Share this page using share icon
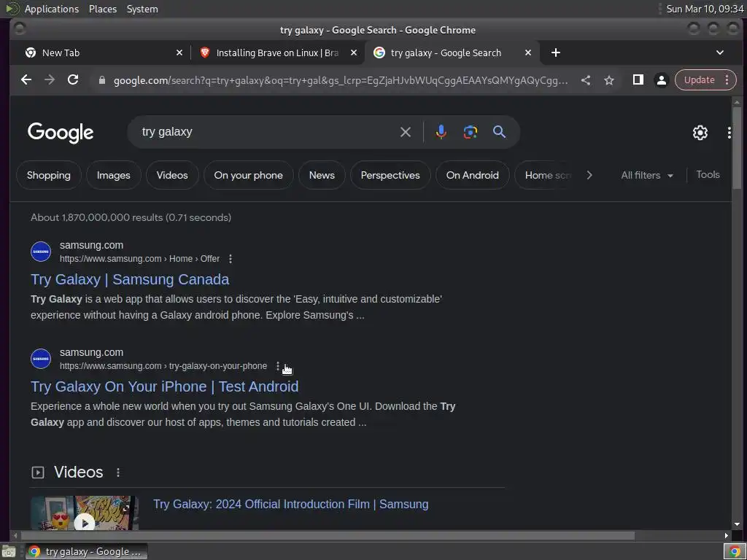The width and height of the screenshot is (747, 560). coord(586,80)
